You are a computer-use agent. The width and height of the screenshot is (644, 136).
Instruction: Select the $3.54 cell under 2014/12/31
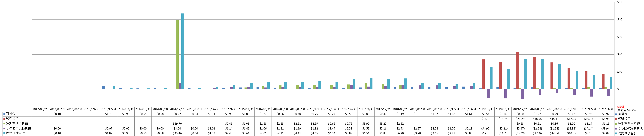tap(177, 129)
